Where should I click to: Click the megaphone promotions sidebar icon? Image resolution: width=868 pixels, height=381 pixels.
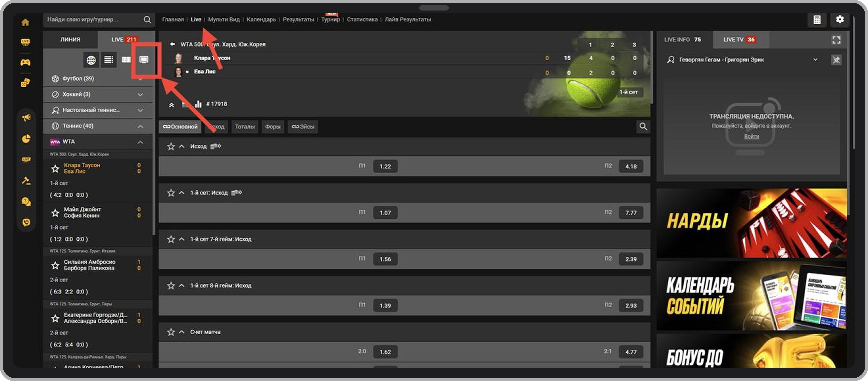click(26, 117)
